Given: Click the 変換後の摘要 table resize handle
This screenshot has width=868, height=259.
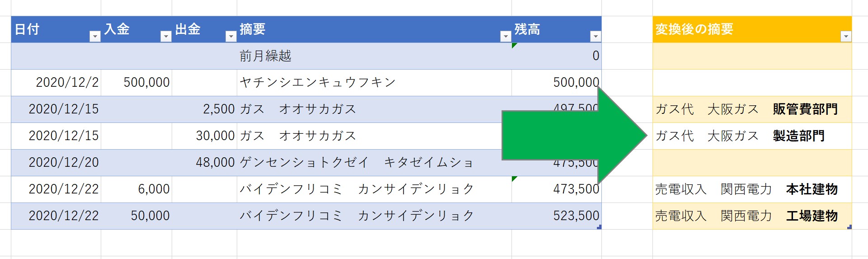Looking at the screenshot, I should (x=849, y=227).
